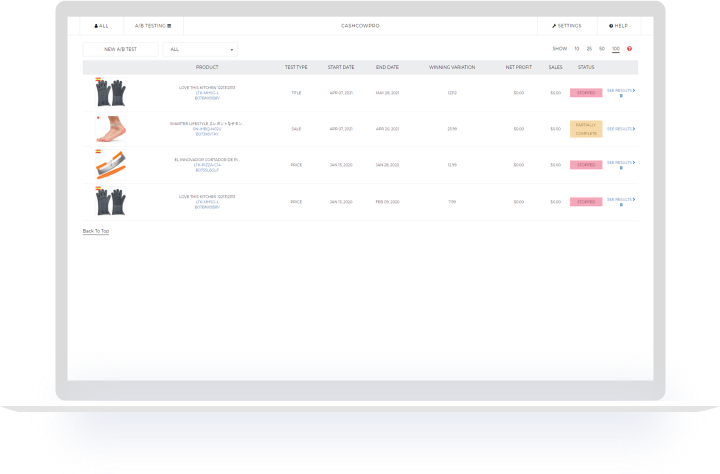Sort by the Product column header
The image size is (720, 474).
point(207,67)
